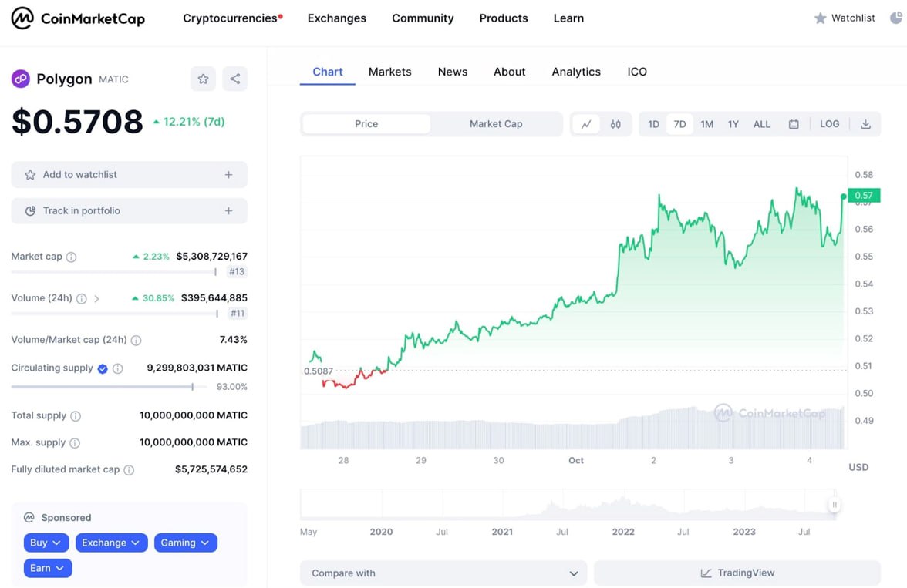
Task: Open Watchlist in the header
Action: 845,18
